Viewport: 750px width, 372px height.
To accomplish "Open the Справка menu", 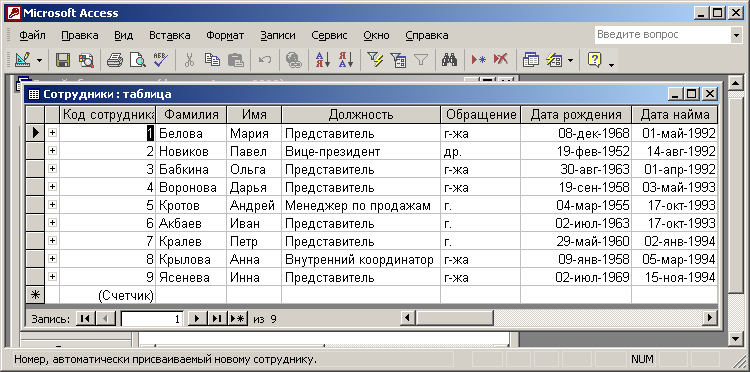I will [427, 35].
